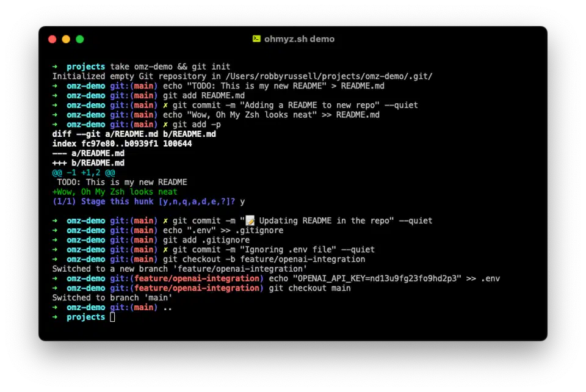Click the green prompt arrow on the first line
This screenshot has height=392, width=586.
55,67
